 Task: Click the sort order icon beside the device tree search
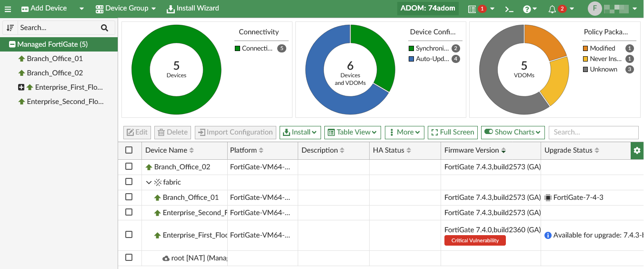pos(10,28)
